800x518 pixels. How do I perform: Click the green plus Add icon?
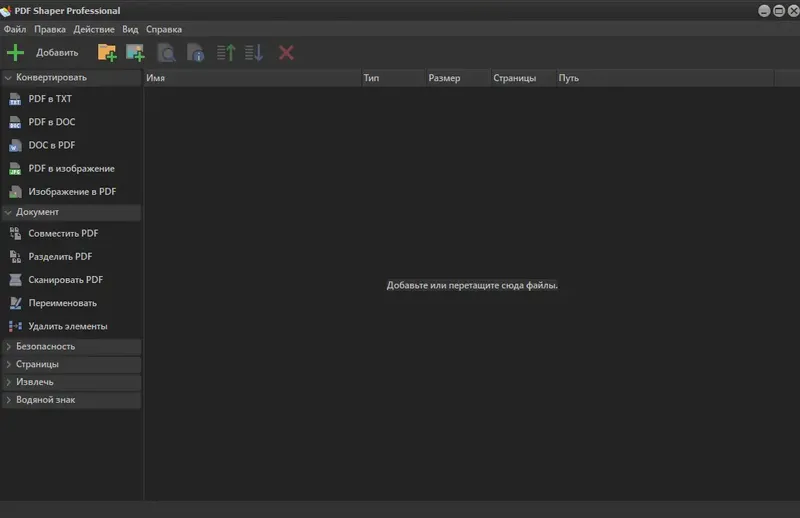15,53
